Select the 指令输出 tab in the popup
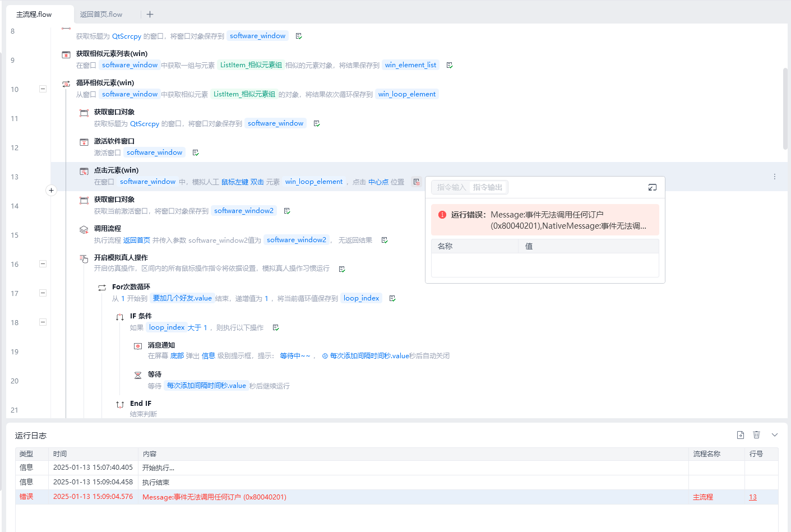The width and height of the screenshot is (791, 532). pyautogui.click(x=488, y=187)
